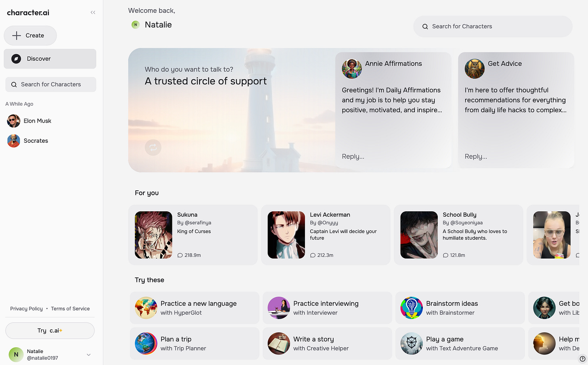
Task: Click the glowing head avatar beside Help m
Action: click(x=544, y=343)
